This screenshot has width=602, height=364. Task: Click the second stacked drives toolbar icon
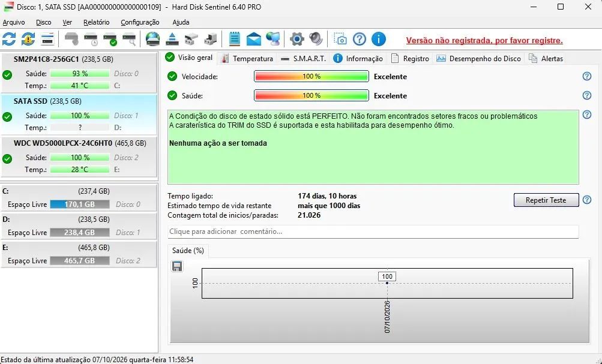click(211, 39)
